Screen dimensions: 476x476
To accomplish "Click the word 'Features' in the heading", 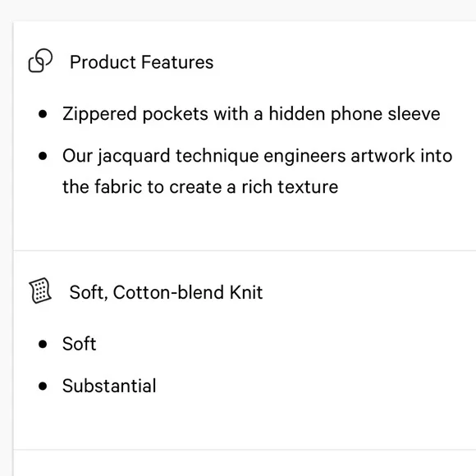I will [177, 62].
